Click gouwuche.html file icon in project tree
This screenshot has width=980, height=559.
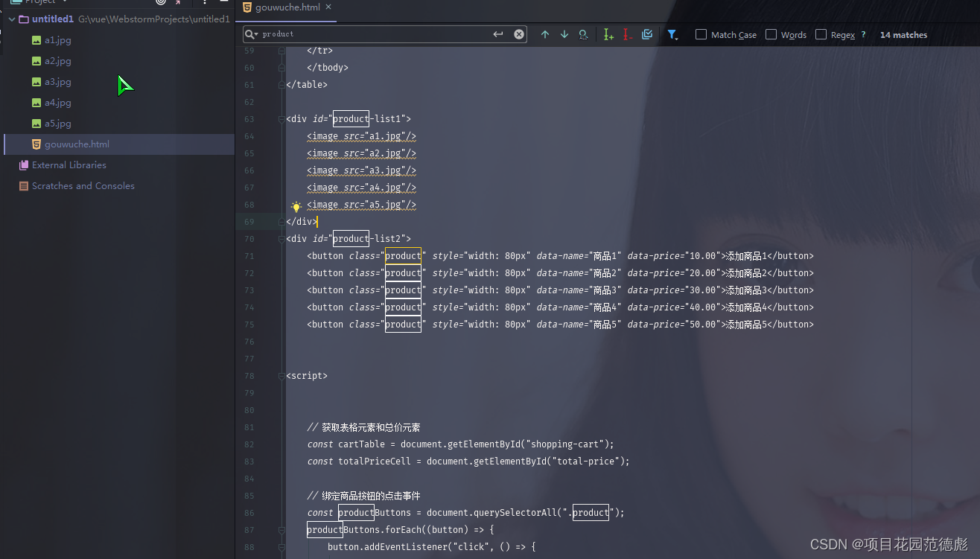click(x=36, y=144)
